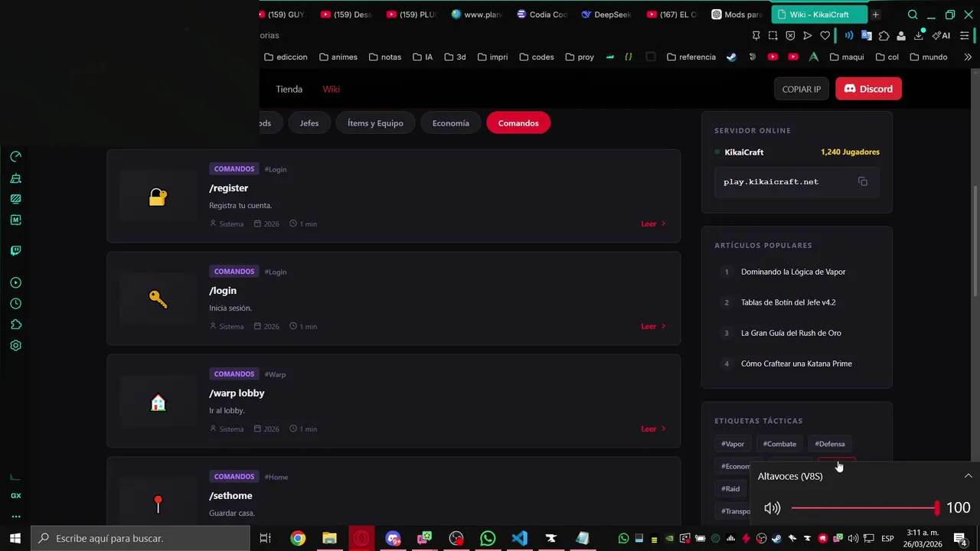Screen dimensions: 980x551
Task: Click ad blocker shield icon
Action: click(790, 35)
